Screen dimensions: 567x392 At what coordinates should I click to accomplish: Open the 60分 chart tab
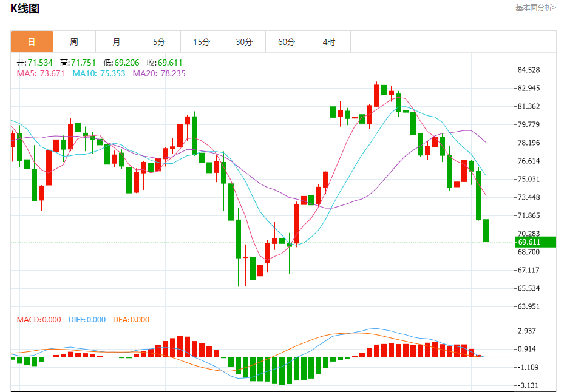pyautogui.click(x=287, y=42)
